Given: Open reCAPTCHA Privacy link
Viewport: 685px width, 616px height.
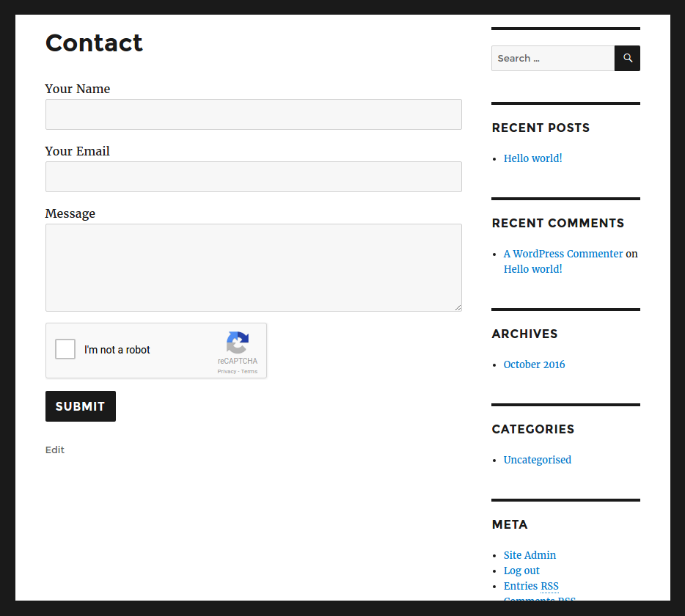Looking at the screenshot, I should [227, 372].
